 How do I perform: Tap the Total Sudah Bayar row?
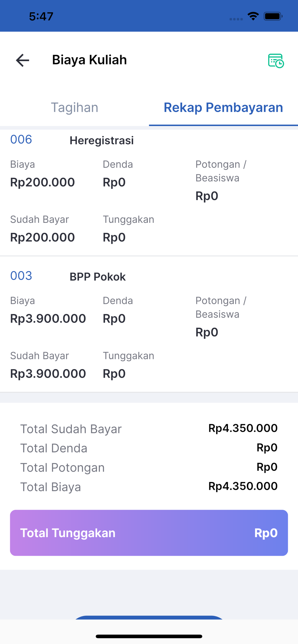[x=149, y=429]
